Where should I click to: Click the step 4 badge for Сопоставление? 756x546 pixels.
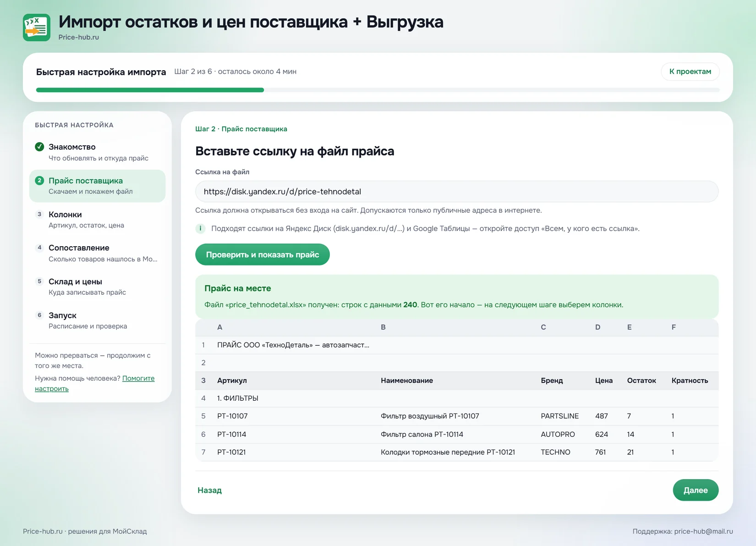(39, 248)
